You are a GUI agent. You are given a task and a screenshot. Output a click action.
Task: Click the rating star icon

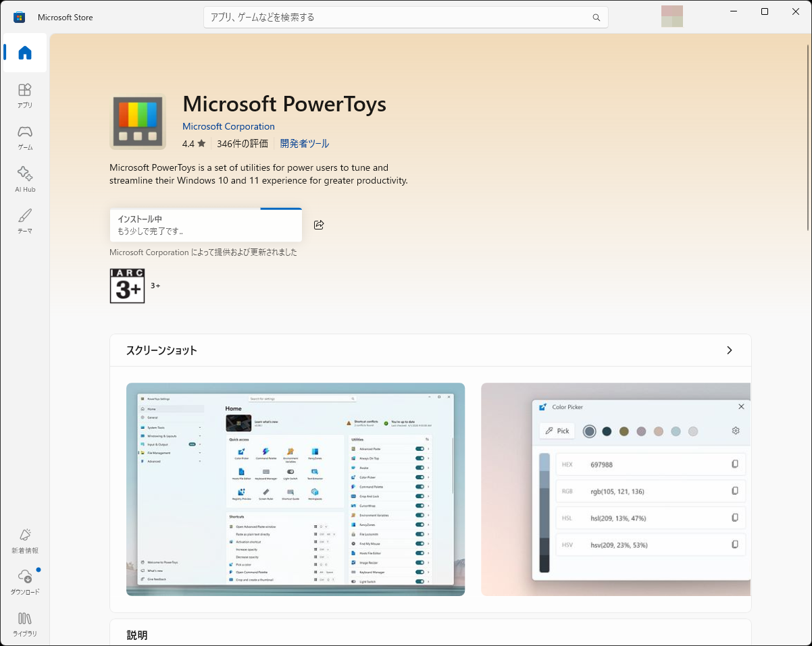(x=201, y=143)
